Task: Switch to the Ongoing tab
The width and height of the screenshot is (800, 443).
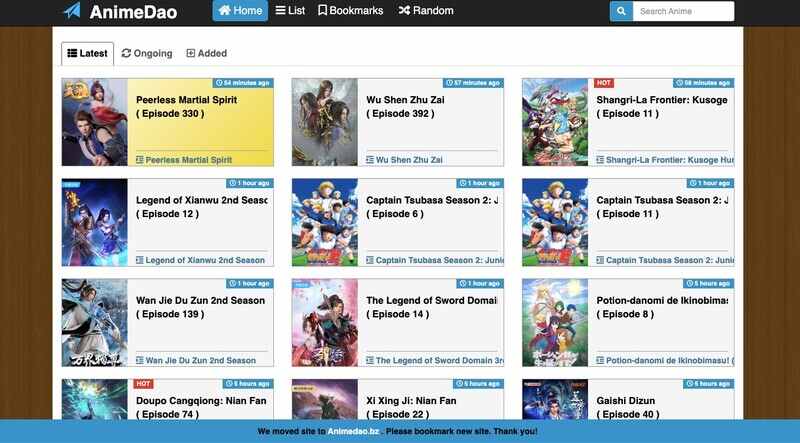Action: [147, 54]
